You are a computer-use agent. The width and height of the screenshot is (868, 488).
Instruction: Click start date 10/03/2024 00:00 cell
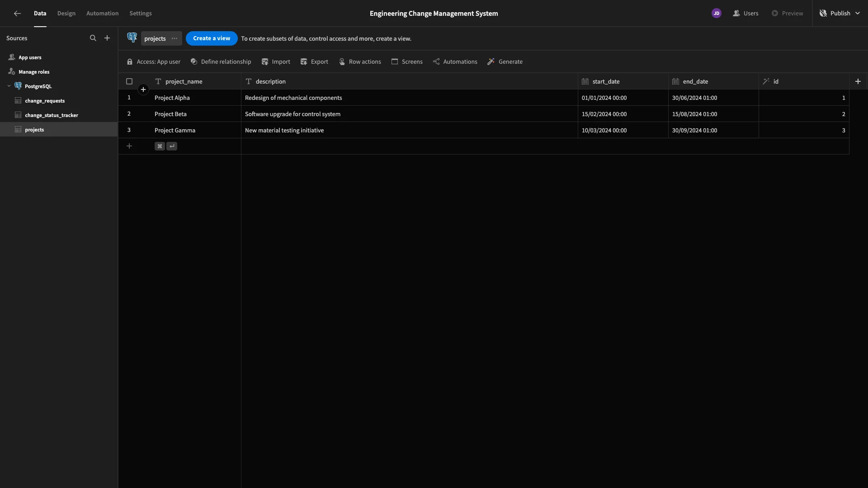coord(623,130)
